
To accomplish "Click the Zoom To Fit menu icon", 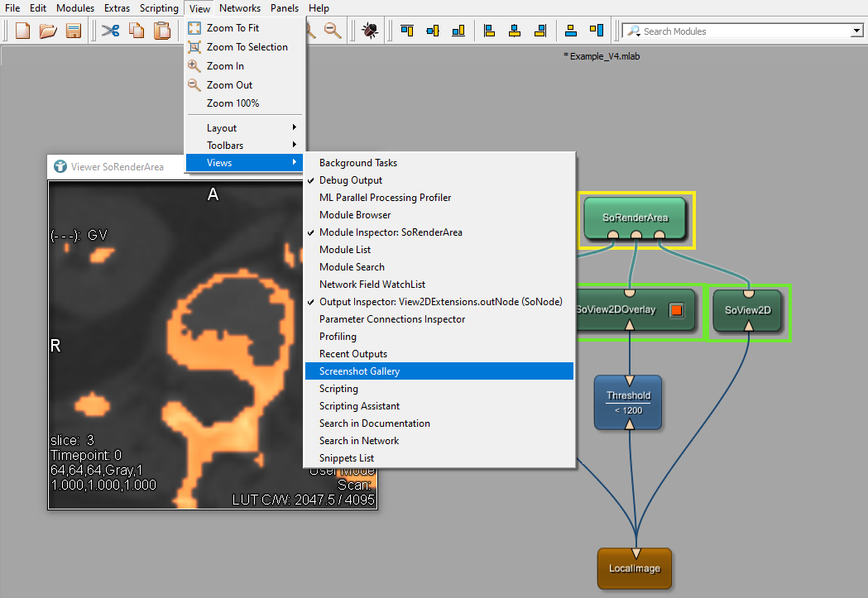I will (195, 28).
